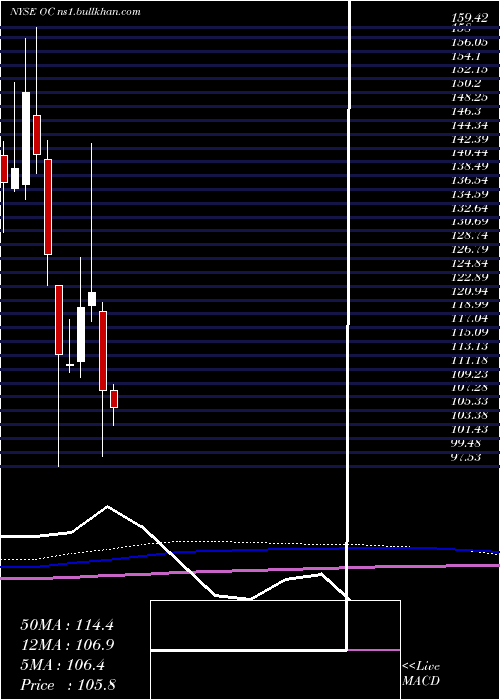Click the 113.13 price axis label

468,346
